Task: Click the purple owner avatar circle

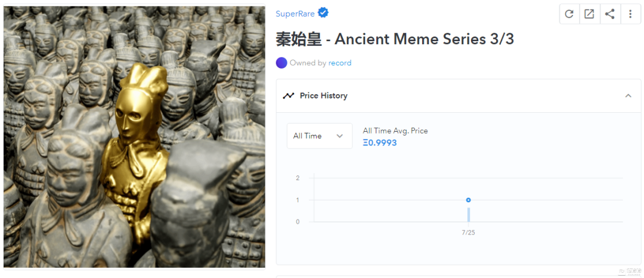Action: [x=281, y=63]
